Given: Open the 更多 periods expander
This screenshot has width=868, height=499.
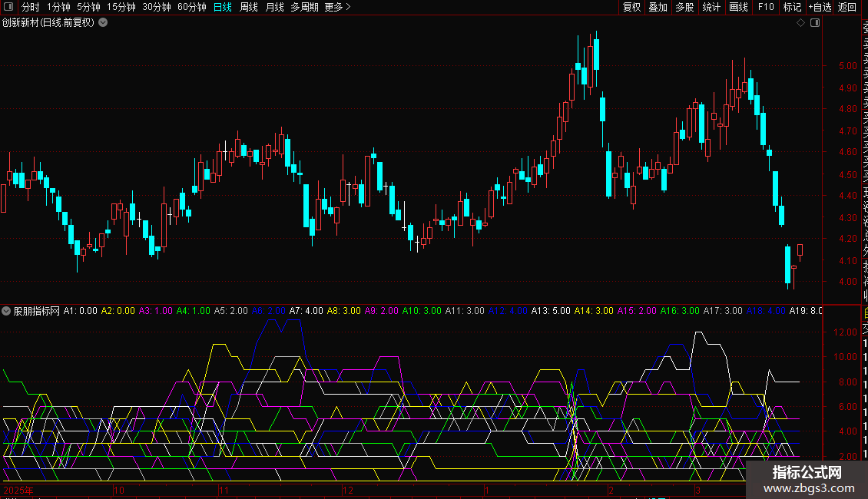Looking at the screenshot, I should pyautogui.click(x=337, y=7).
